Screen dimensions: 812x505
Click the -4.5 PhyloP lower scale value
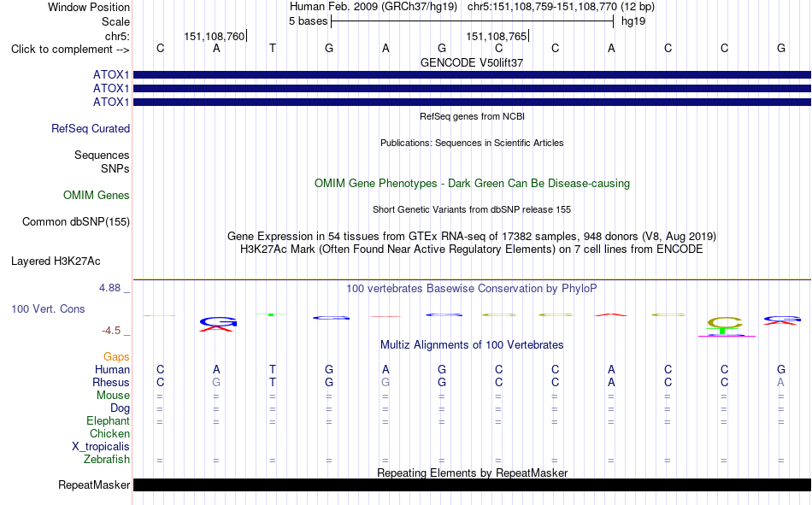click(111, 331)
